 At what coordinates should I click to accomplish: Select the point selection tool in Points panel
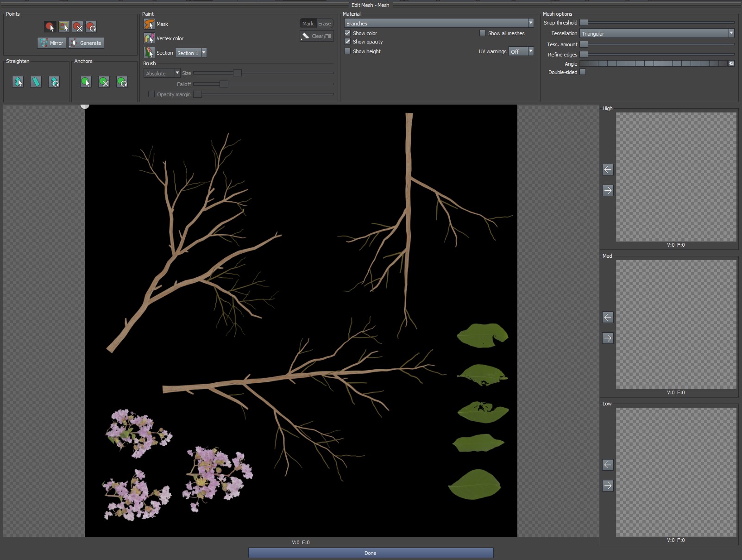tap(50, 26)
